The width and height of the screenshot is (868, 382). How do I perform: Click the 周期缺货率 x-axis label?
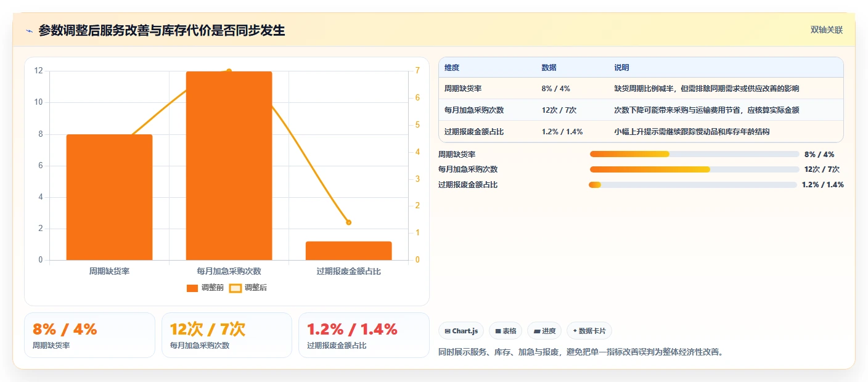[109, 271]
